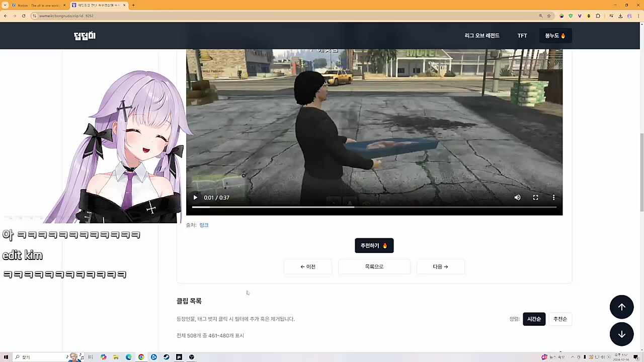The image size is (644, 362).
Task: Open the TFT menu item
Action: pyautogui.click(x=522, y=36)
